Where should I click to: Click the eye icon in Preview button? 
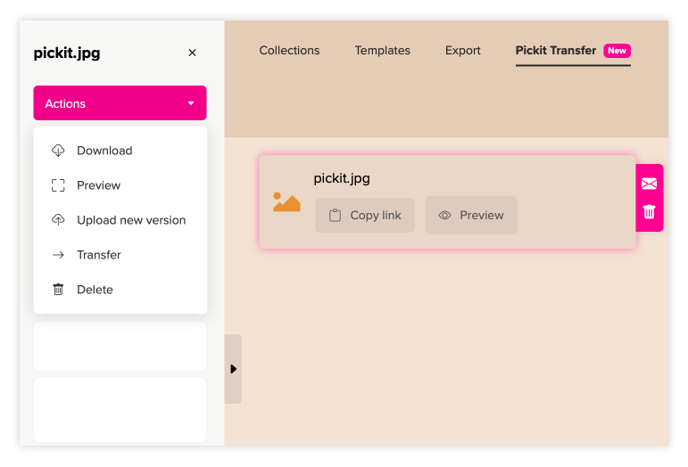click(x=444, y=215)
